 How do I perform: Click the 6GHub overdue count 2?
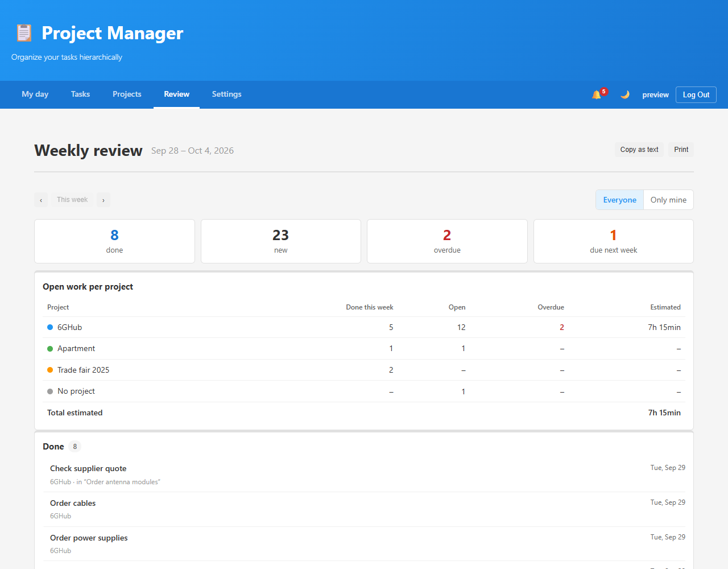click(562, 327)
